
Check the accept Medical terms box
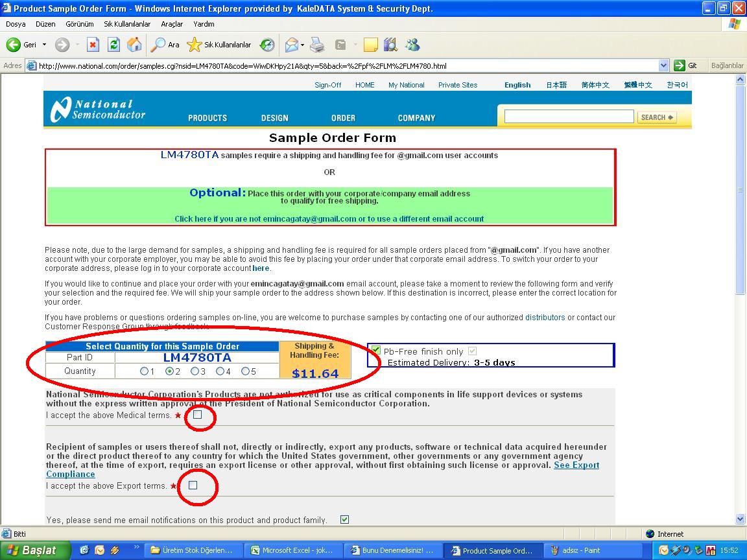pos(198,415)
